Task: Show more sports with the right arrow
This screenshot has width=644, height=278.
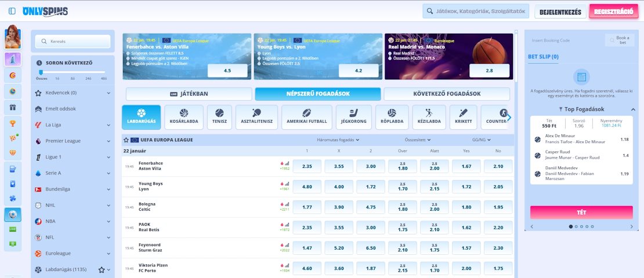Action: 509,117
